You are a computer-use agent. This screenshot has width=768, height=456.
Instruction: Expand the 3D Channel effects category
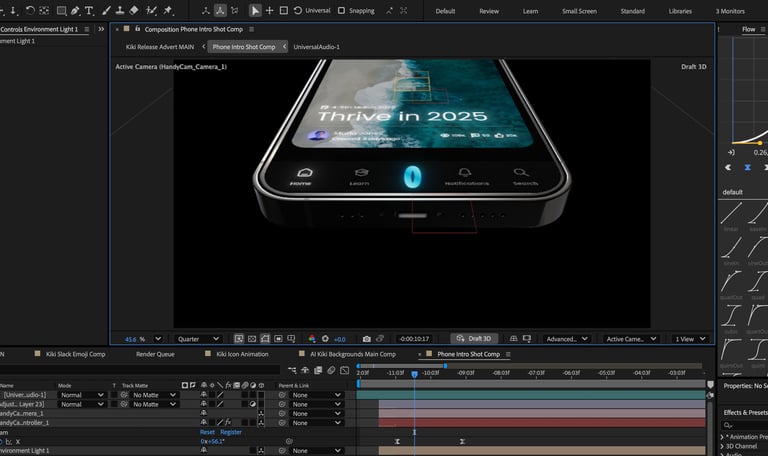[722, 446]
